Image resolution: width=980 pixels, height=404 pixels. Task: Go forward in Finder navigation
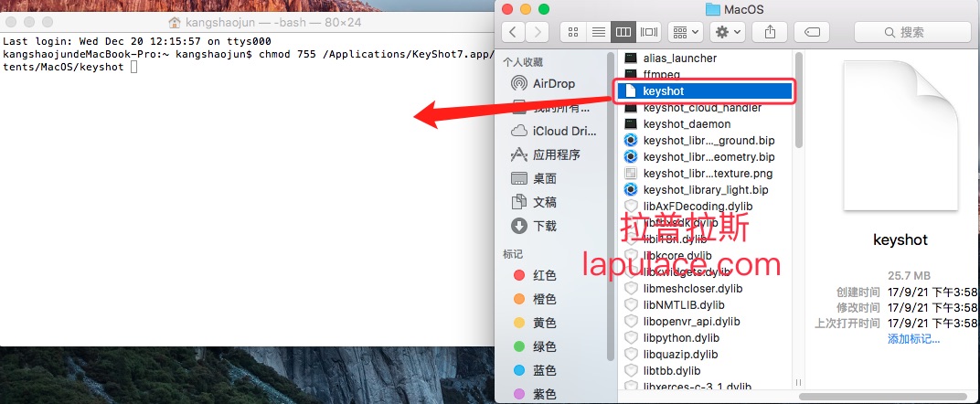click(538, 32)
